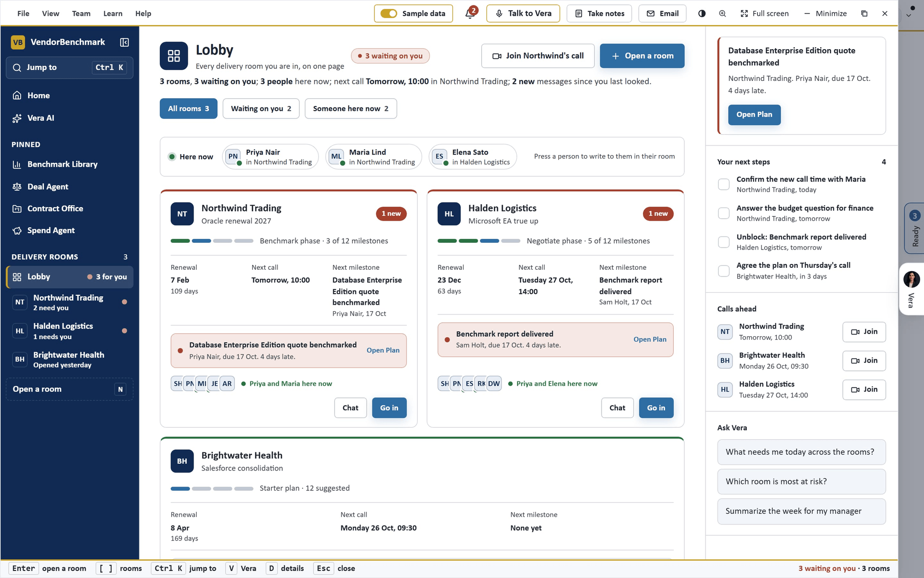Click the VendorBenchmark VB logo
Screen dimensions: 924x578
(x=18, y=42)
